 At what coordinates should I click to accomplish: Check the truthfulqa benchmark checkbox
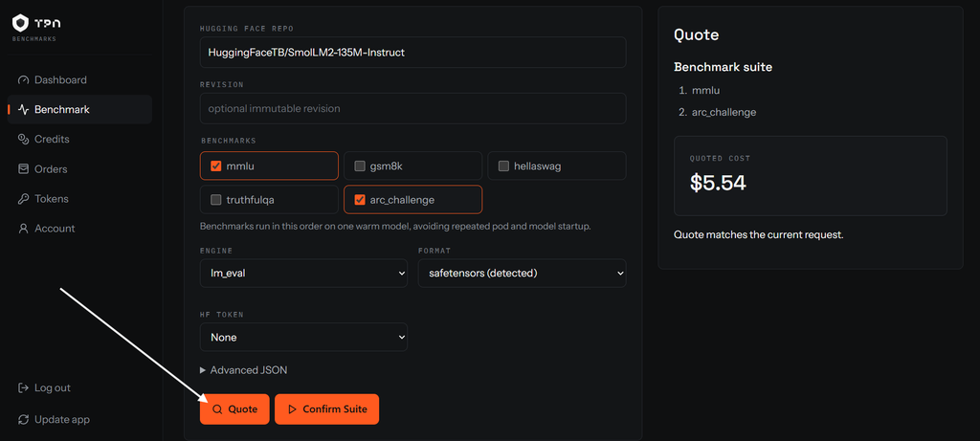[x=216, y=200]
